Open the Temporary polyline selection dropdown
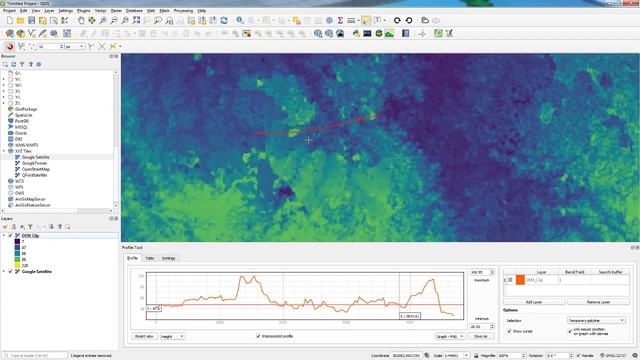Screen dimensions: 640x360 click(x=596, y=320)
